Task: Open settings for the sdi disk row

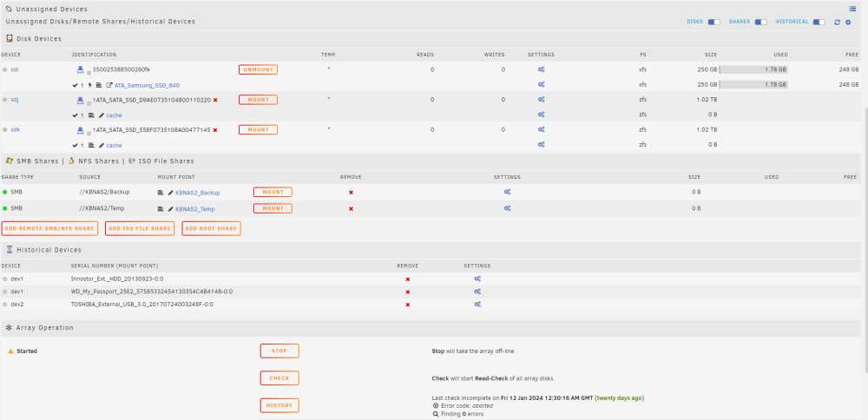Action: 542,69
